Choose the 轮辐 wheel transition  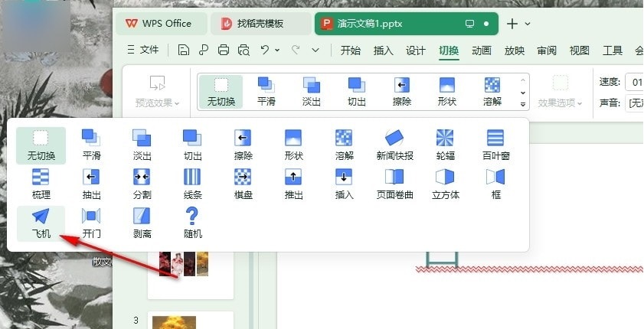445,144
